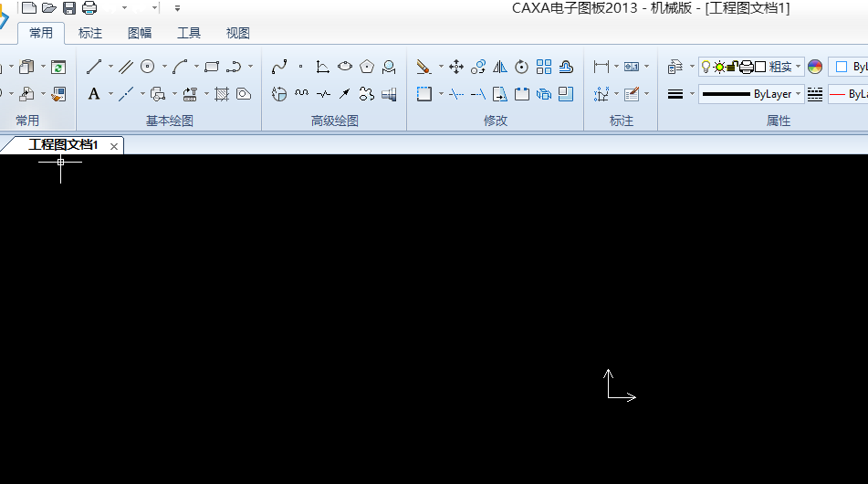Select the Centerline tool

click(126, 94)
